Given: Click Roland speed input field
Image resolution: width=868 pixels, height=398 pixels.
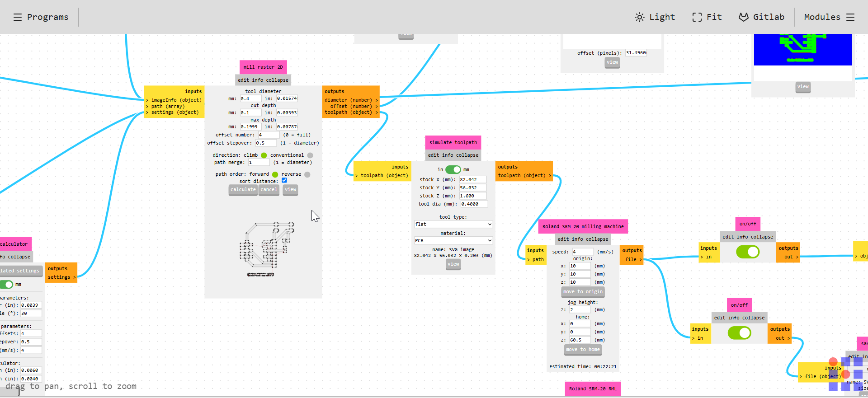Looking at the screenshot, I should (x=583, y=252).
